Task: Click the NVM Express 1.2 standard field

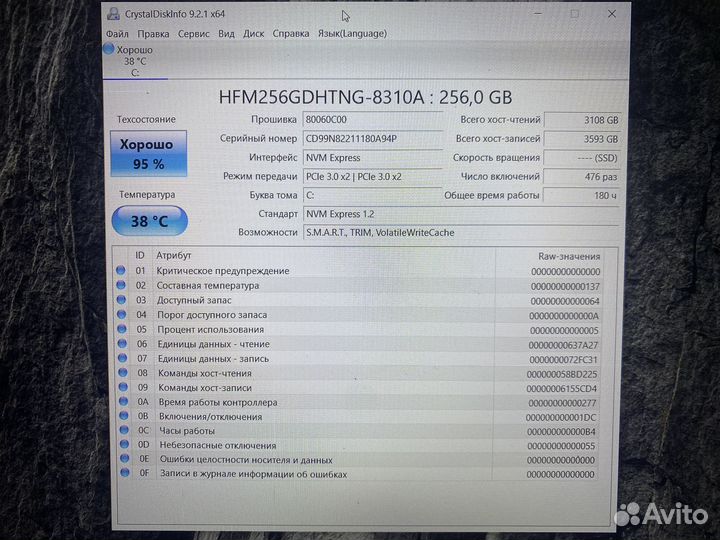Action: pyautogui.click(x=461, y=214)
